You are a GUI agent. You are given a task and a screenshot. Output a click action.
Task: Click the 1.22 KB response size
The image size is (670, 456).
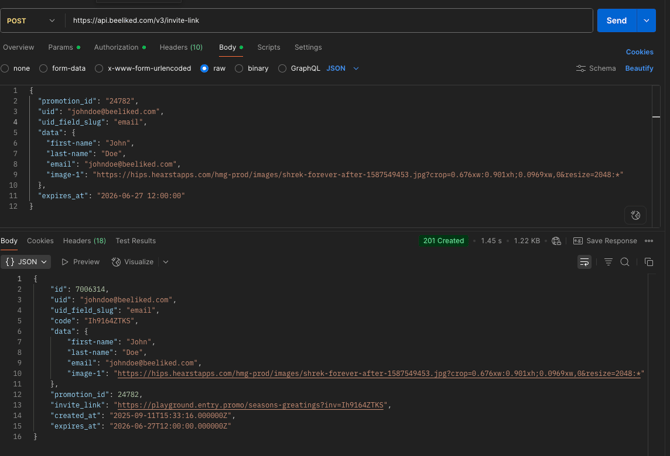tap(527, 241)
